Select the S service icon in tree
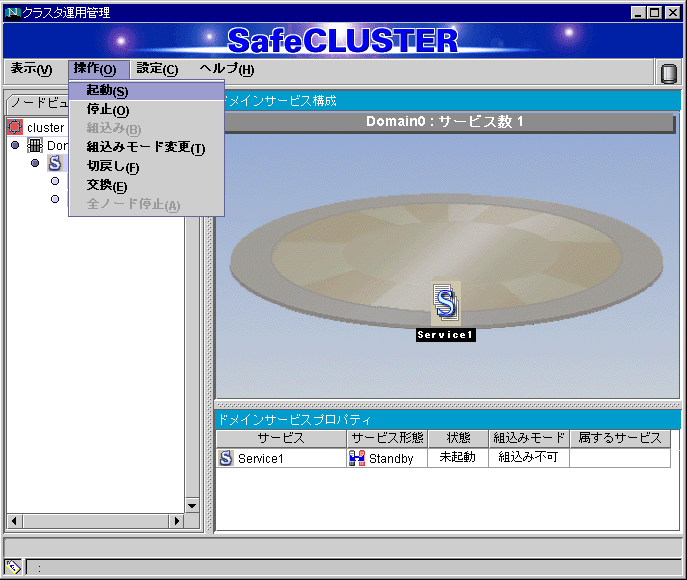Image resolution: width=687 pixels, height=580 pixels. click(x=54, y=163)
